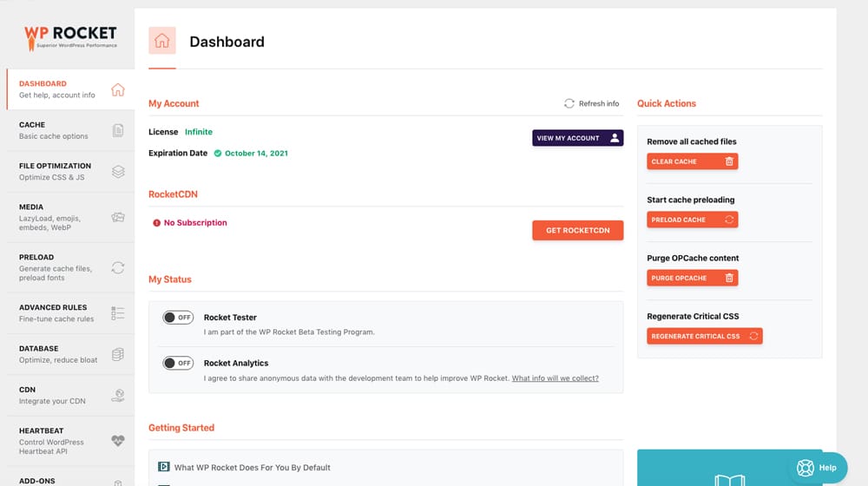The image size is (868, 486).
Task: Enable the Rocket Tester toggle
Action: coord(178,317)
